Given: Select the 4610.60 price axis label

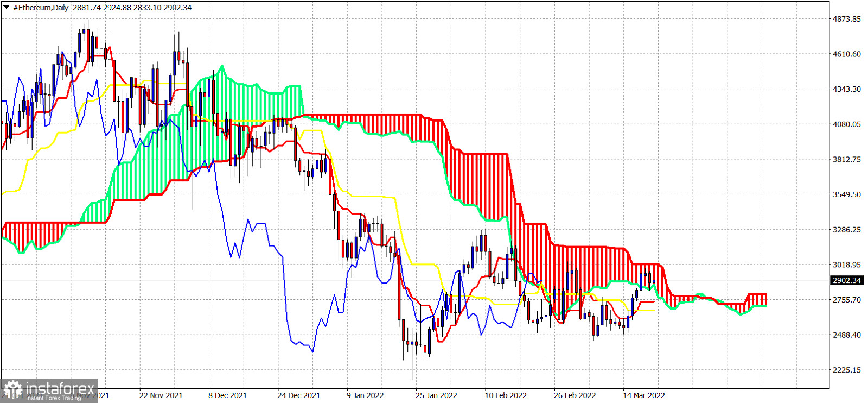Looking at the screenshot, I should point(847,54).
